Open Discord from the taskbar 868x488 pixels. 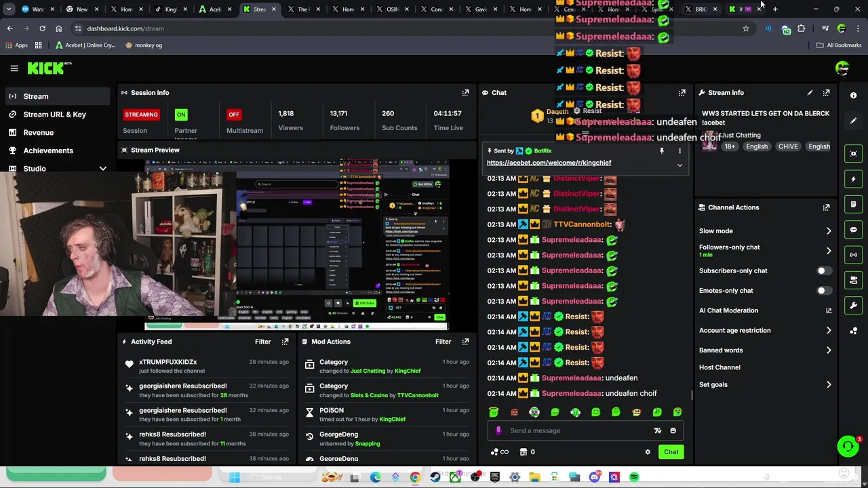(595, 477)
